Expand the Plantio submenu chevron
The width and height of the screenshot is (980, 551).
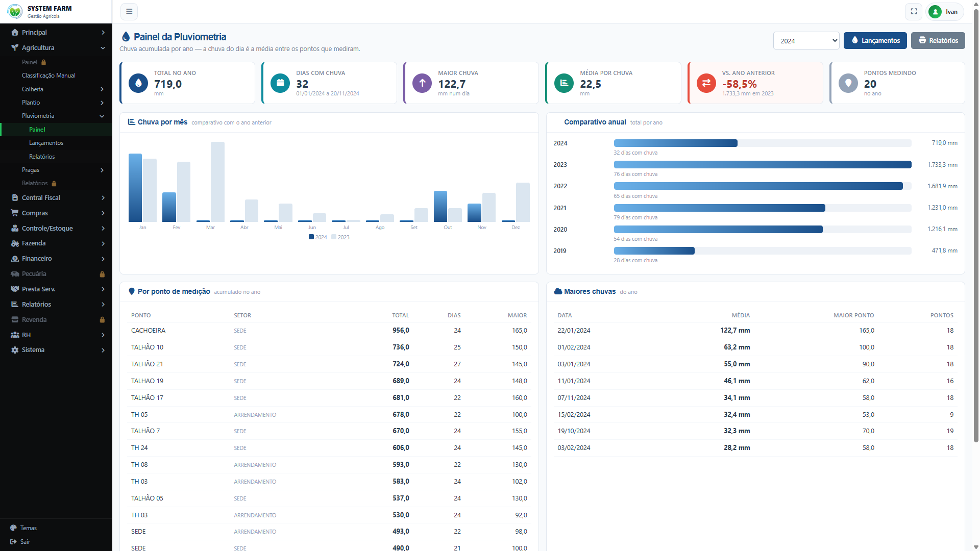click(102, 103)
